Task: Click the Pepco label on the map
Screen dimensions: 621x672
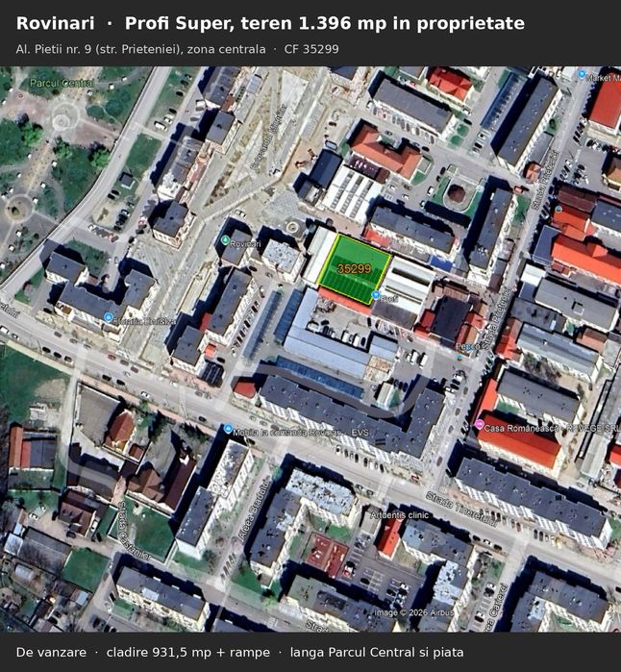Action: coord(467,346)
